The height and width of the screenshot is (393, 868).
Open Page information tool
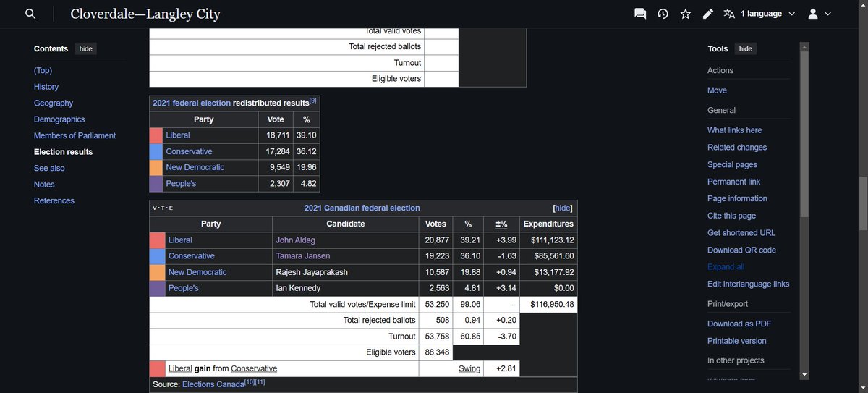click(737, 198)
